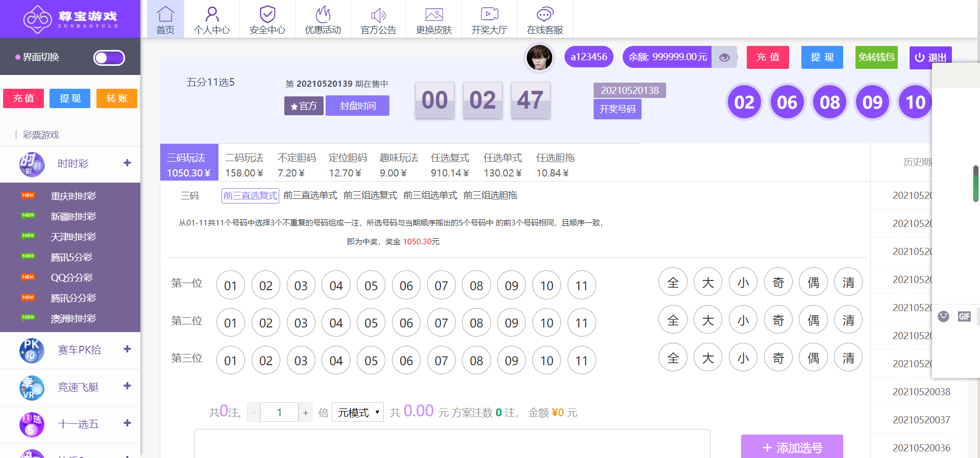Viewport: 980px width, 458px height.
Task: Click the sidebar 转账 button
Action: 117,98
